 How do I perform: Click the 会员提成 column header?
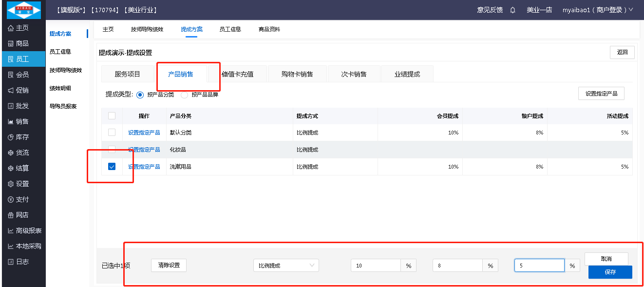[447, 116]
